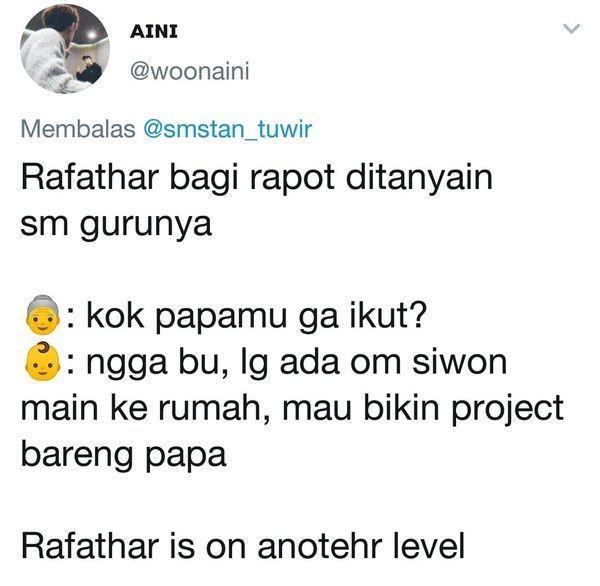600x586 pixels.
Task: Select the line "Rafathar bagi rapot ditanyain"
Action: click(x=256, y=179)
